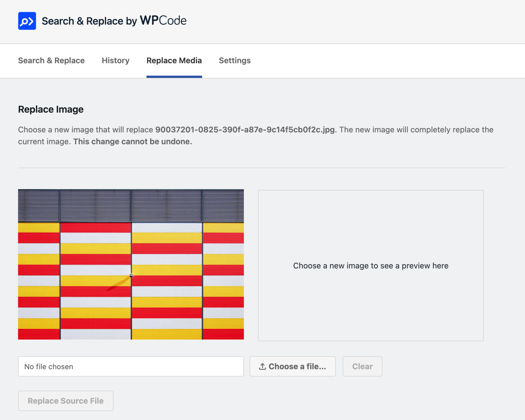Image resolution: width=525 pixels, height=420 pixels.
Task: Click the upload icon on Choose a file button
Action: click(262, 366)
